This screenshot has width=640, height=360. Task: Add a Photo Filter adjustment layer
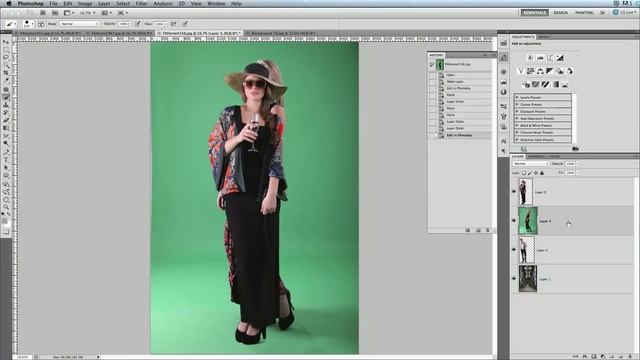(x=560, y=71)
